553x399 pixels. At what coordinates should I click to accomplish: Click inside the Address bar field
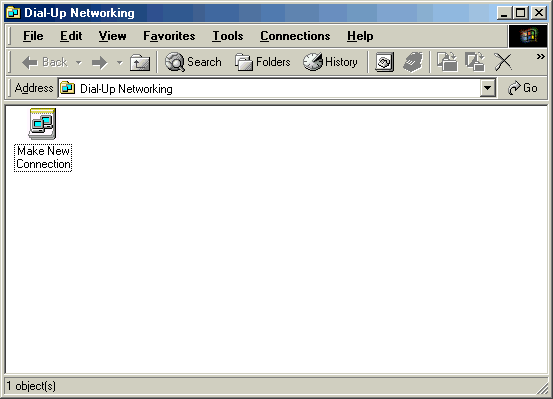tap(277, 88)
